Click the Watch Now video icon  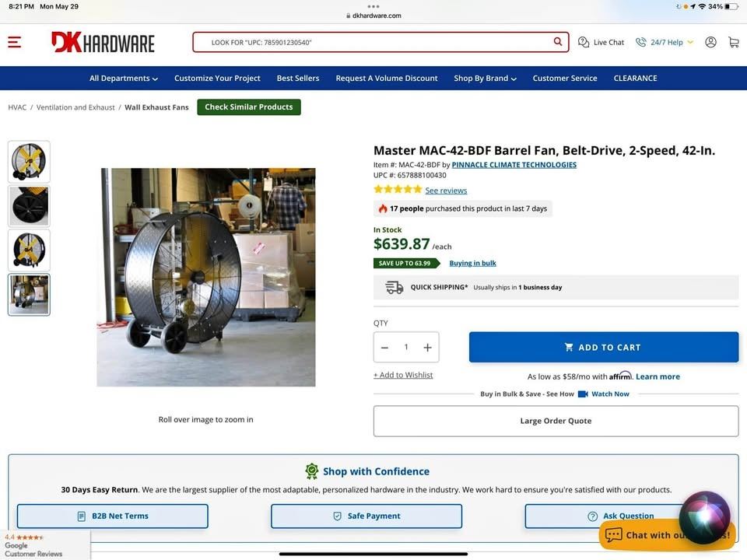583,394
